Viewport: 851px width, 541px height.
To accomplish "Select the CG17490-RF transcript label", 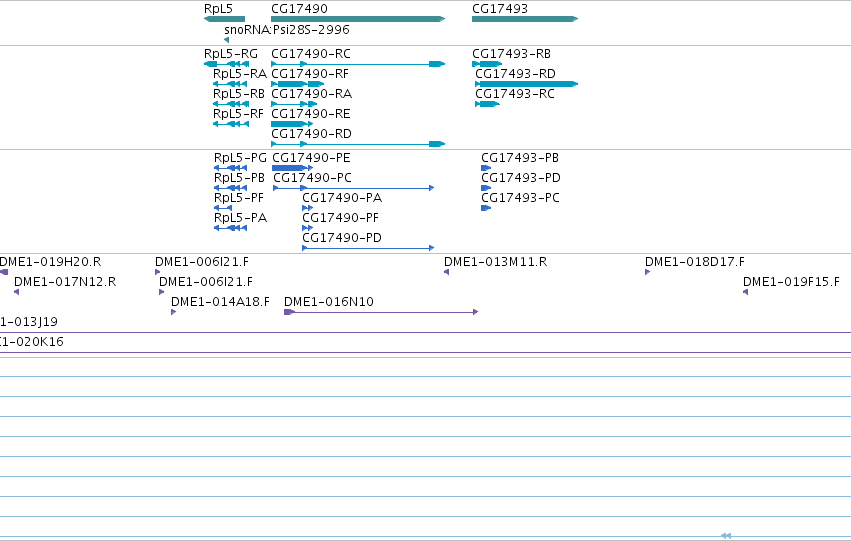I will [x=310, y=74].
